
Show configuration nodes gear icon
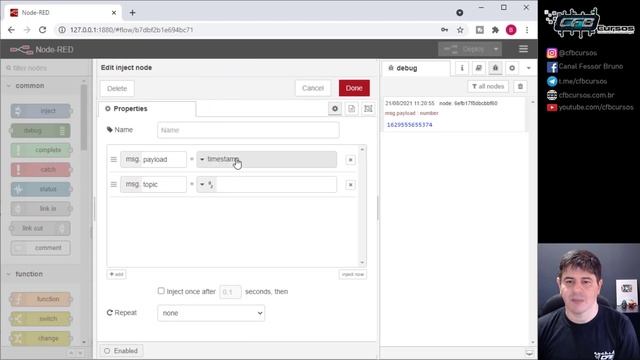[x=512, y=68]
